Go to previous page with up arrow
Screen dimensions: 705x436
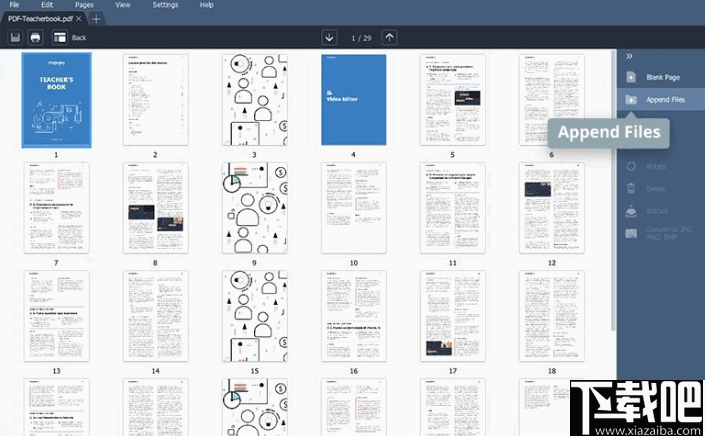coord(389,37)
